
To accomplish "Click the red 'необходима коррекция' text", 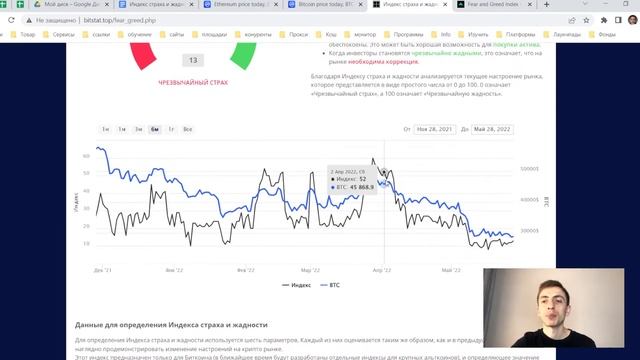I will tap(383, 62).
